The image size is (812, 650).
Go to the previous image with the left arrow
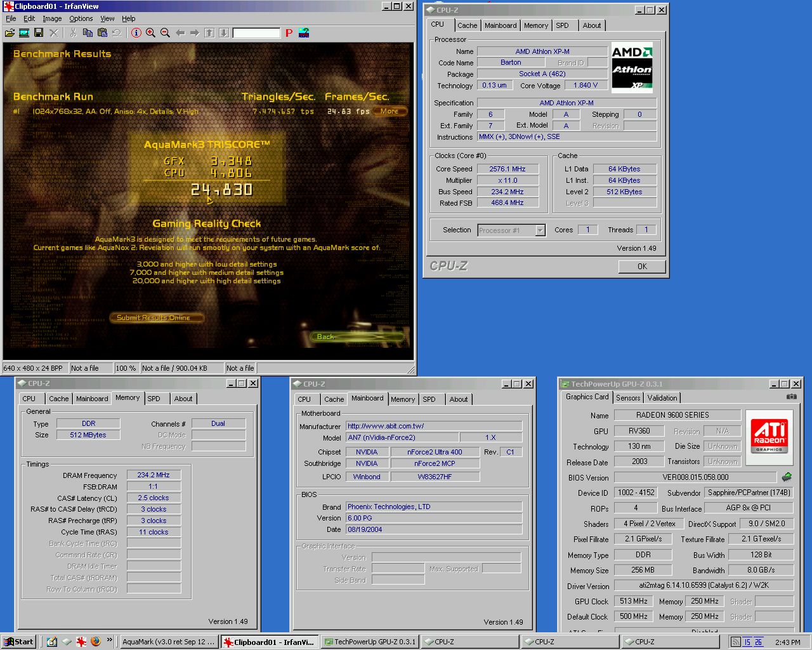click(x=180, y=33)
